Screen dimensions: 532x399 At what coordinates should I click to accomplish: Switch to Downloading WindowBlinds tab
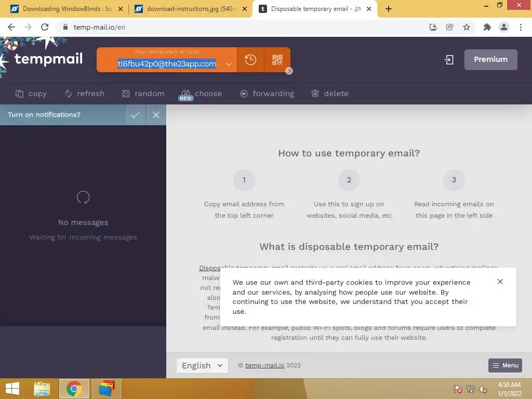coord(67,9)
